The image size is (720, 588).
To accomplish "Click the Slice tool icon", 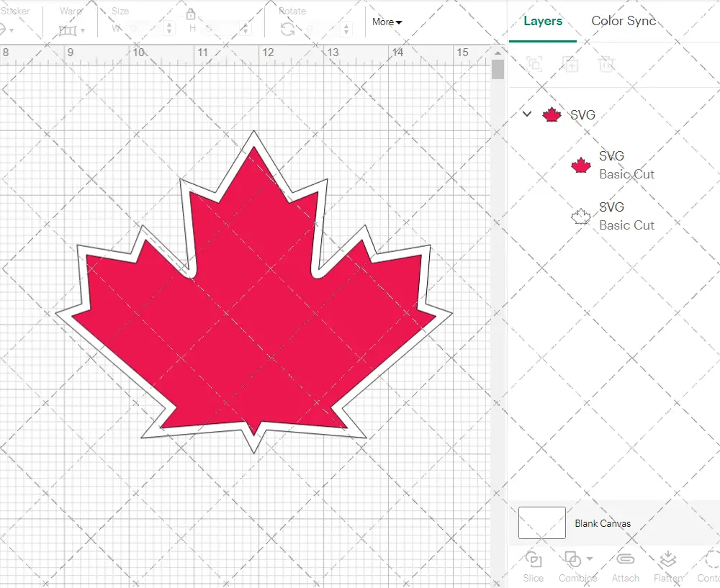I will pyautogui.click(x=534, y=560).
